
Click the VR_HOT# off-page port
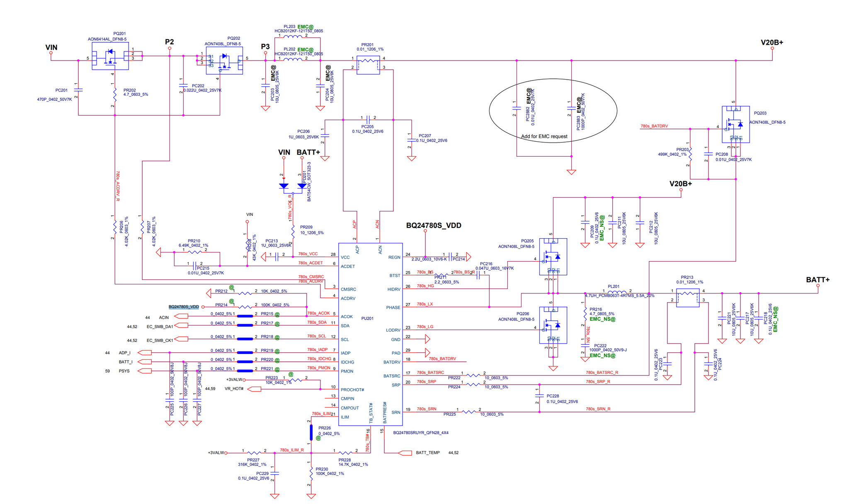pos(254,389)
